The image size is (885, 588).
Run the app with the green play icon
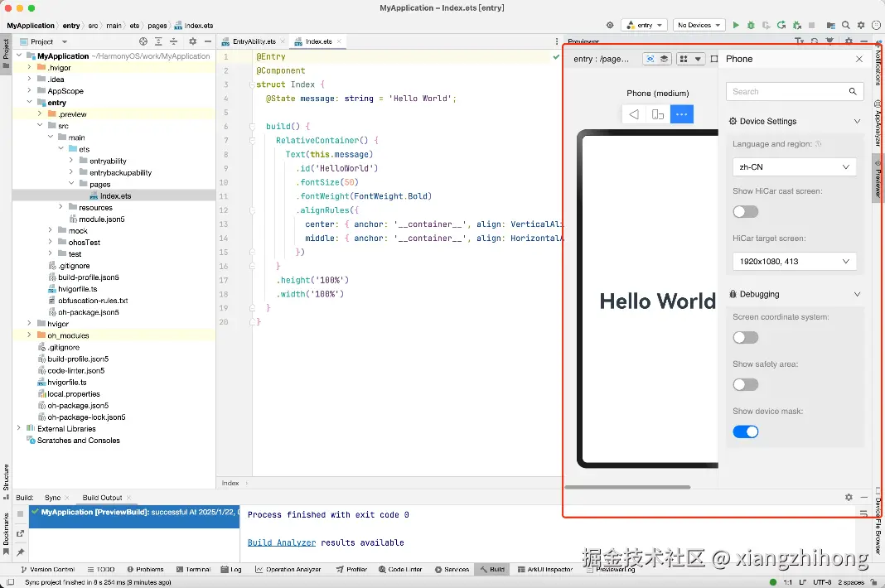tap(736, 25)
